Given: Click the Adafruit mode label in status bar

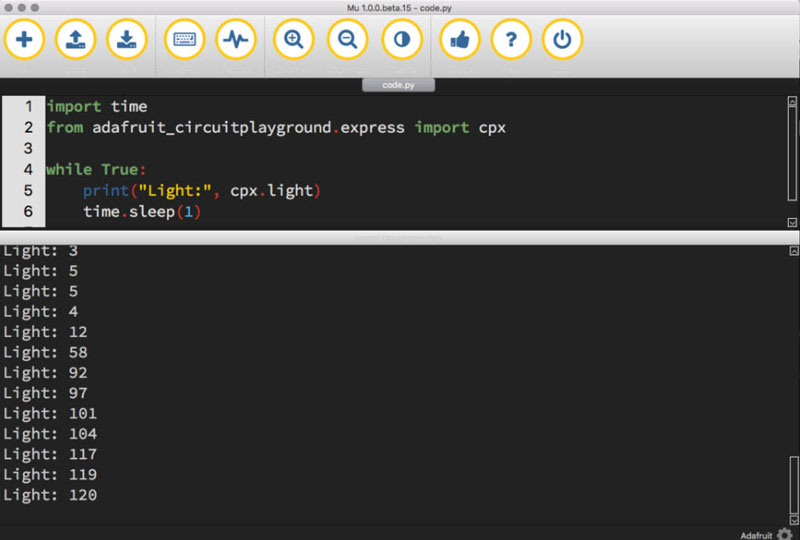Looking at the screenshot, I should point(755,534).
